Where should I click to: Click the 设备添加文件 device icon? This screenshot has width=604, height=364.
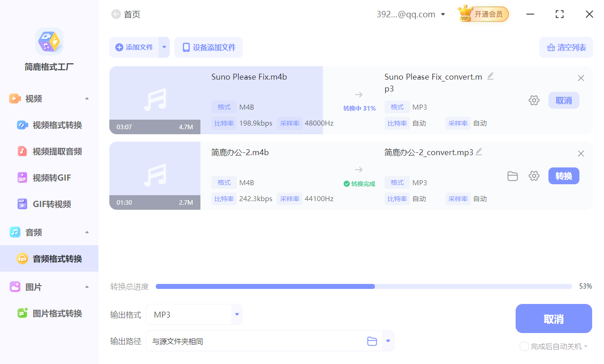[187, 47]
